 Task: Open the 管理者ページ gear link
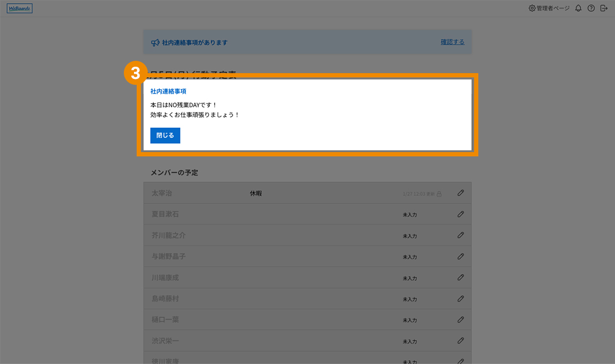click(549, 8)
